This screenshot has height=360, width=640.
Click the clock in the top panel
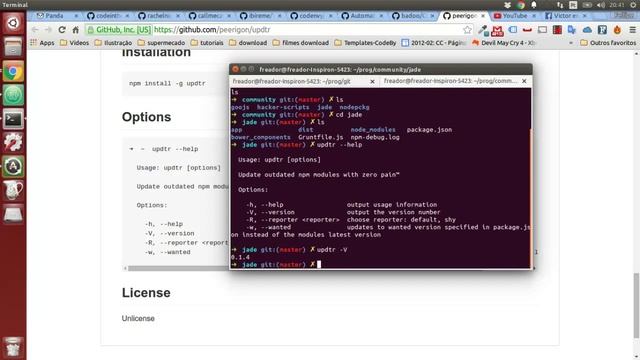[617, 5]
